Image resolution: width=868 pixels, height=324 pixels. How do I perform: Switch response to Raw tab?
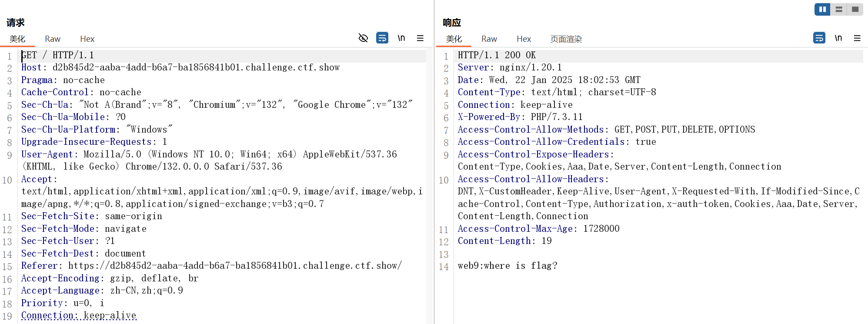point(489,39)
